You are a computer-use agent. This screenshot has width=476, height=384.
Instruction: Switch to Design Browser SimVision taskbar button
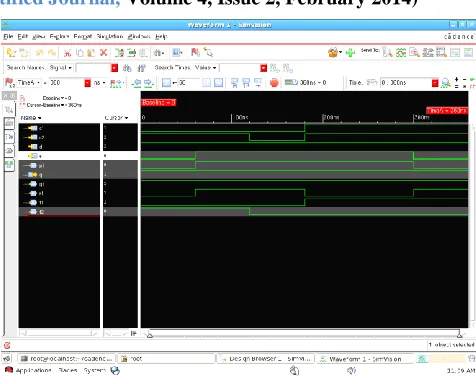click(265, 359)
